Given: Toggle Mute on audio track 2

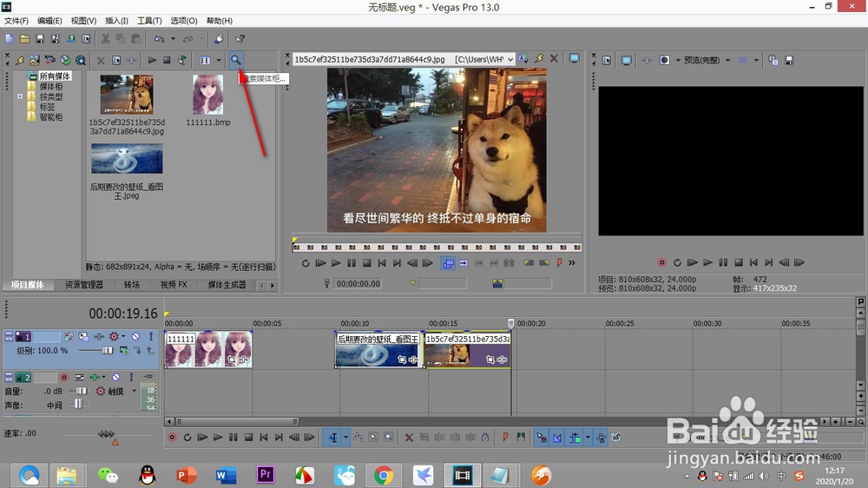Looking at the screenshot, I should (116, 377).
